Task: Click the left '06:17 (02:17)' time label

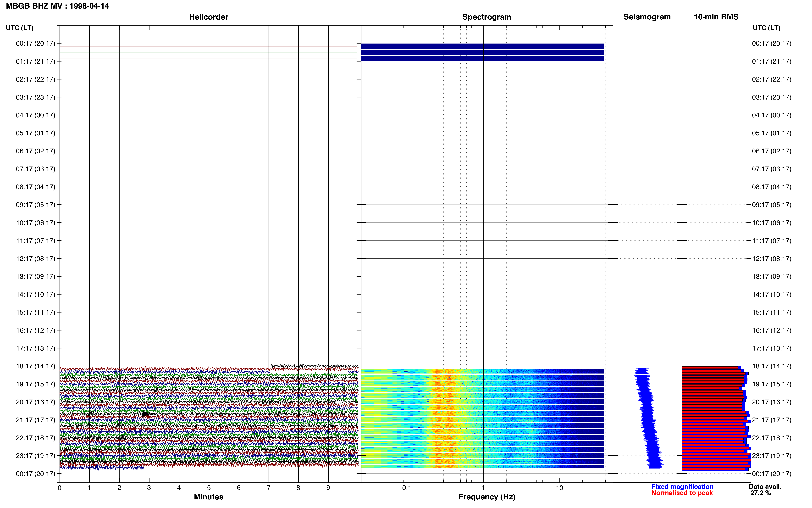Action: tap(36, 151)
